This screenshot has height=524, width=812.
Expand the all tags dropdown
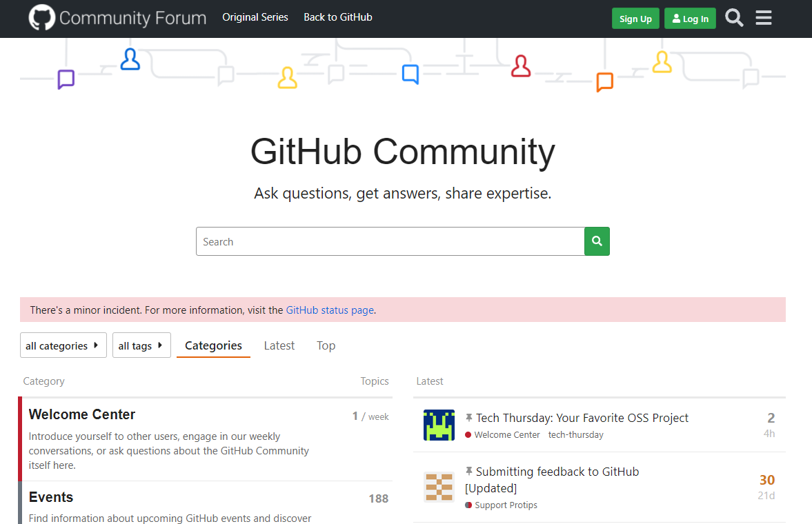[x=141, y=345]
